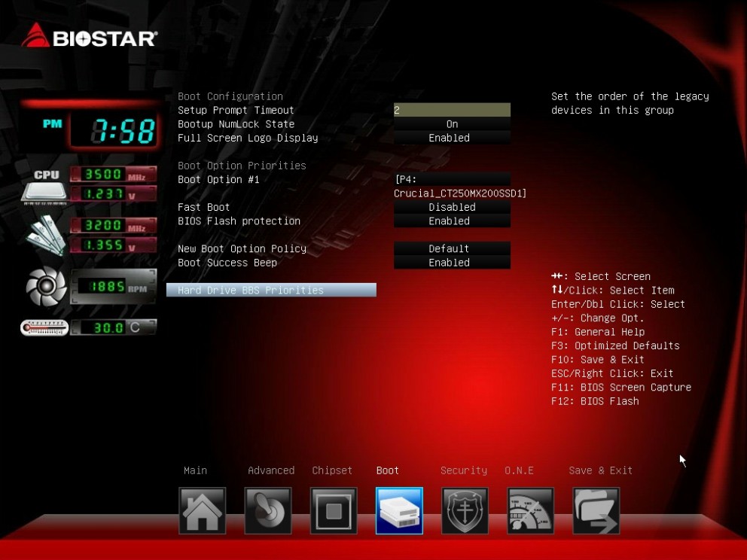Screen dimensions: 747x560
Task: Open the Advanced section switch icon
Action: coord(267,510)
